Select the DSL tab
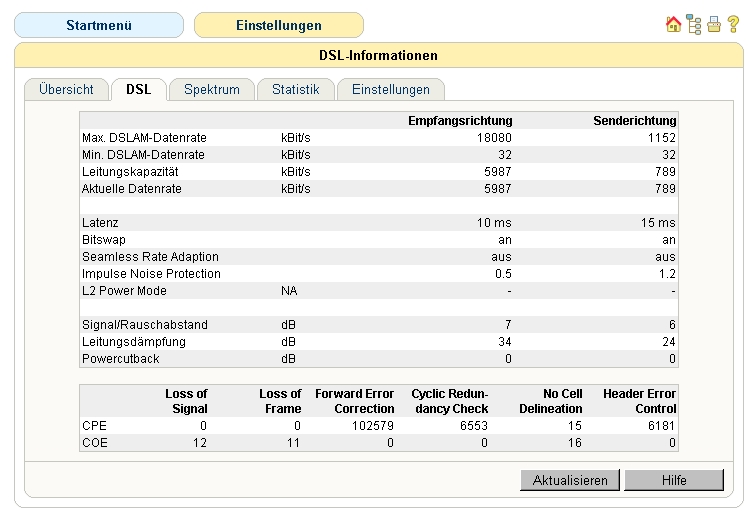Image resolution: width=749 pixels, height=511 pixels. pos(139,90)
